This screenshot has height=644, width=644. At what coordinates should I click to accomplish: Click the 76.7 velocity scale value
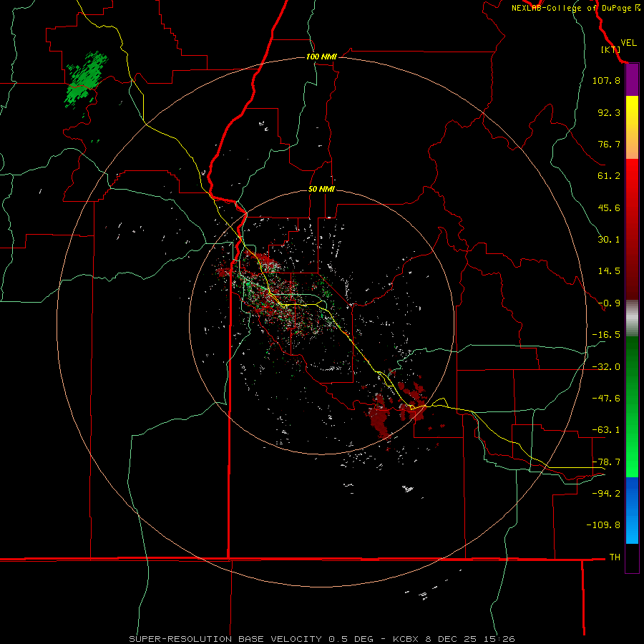click(x=609, y=144)
